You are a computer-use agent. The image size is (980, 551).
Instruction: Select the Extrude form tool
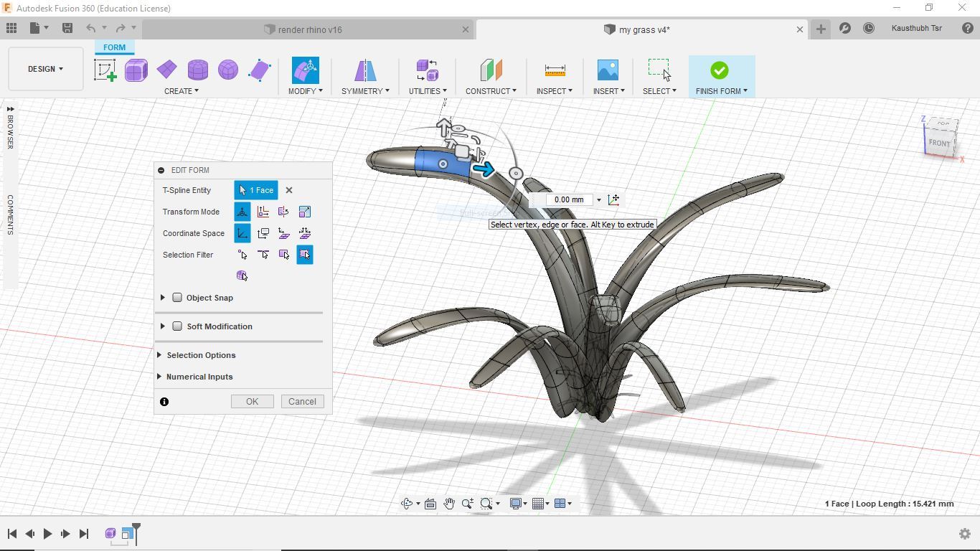[259, 70]
